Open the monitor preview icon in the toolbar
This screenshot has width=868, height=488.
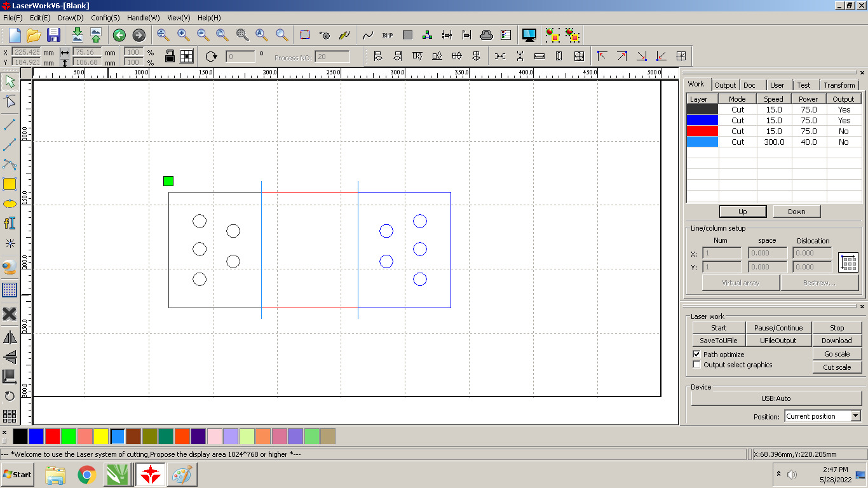point(529,35)
